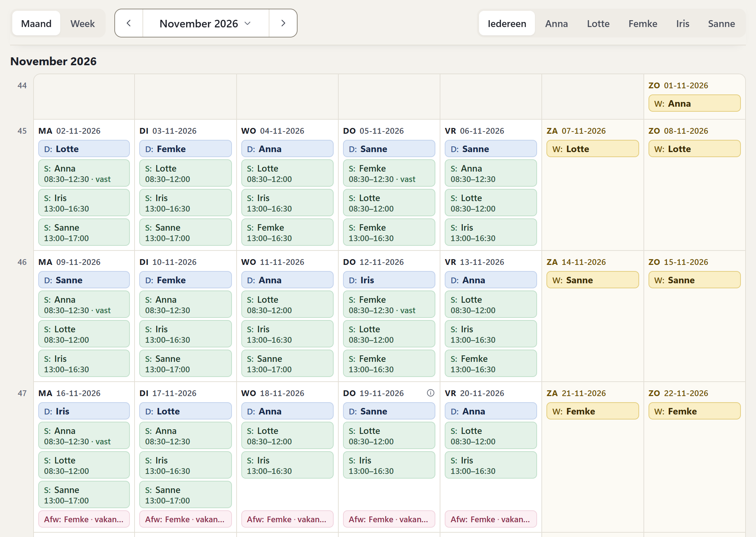Switch to Week view

(83, 23)
